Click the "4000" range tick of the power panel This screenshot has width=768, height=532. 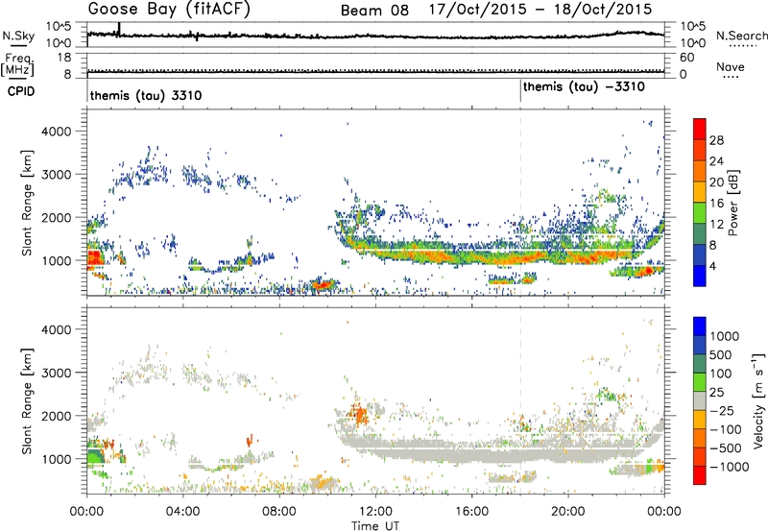56,132
